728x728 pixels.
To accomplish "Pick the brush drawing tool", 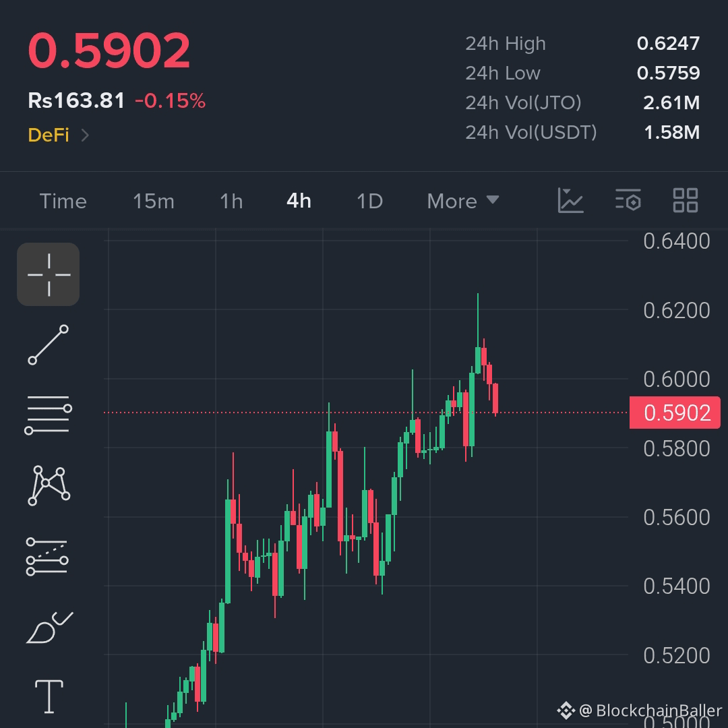I will 49,628.
